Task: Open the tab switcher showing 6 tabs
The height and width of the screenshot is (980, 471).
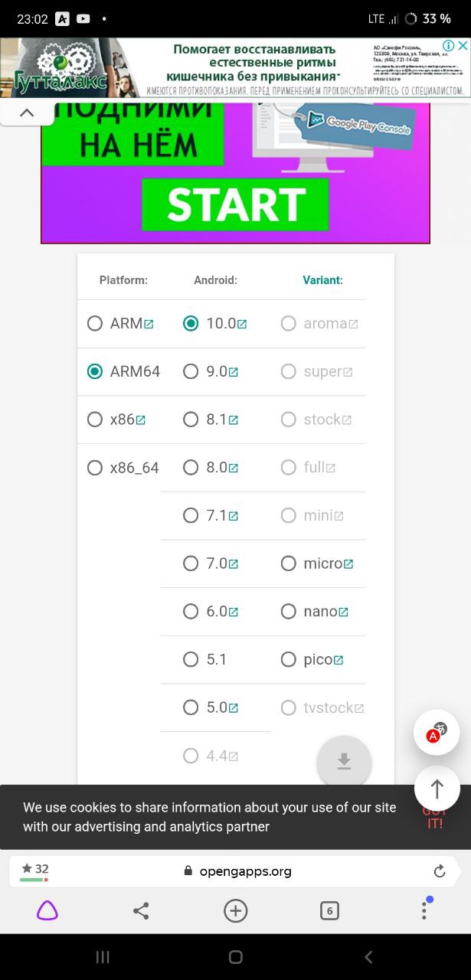Action: [329, 910]
